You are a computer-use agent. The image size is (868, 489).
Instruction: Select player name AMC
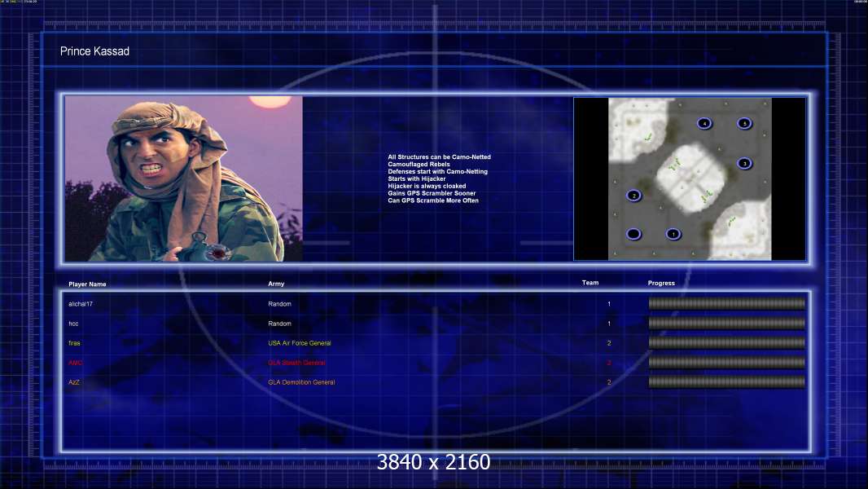[75, 363]
